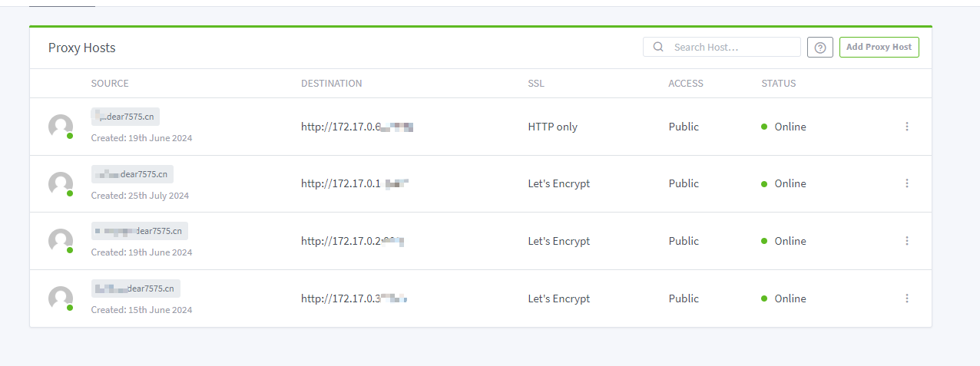The width and height of the screenshot is (980, 366).
Task: Click the help question mark icon
Action: tap(820, 48)
